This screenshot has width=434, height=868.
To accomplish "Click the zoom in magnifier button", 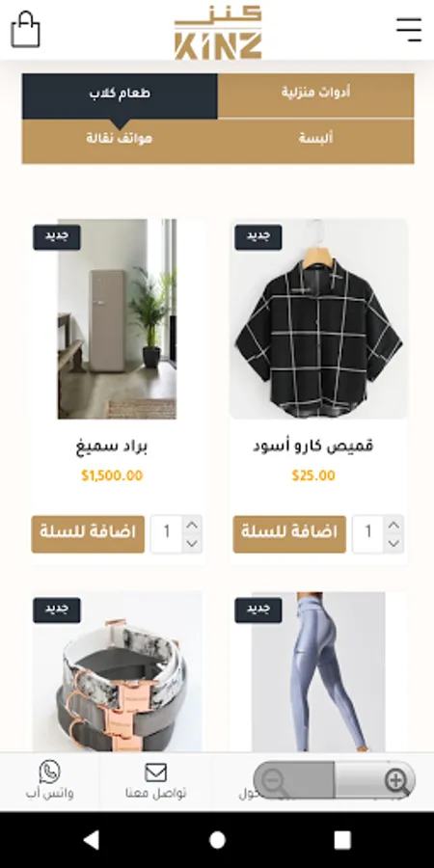I will pyautogui.click(x=397, y=780).
